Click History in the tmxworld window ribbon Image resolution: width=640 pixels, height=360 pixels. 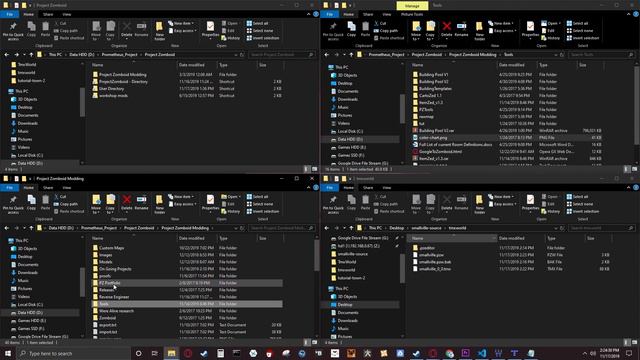(x=550, y=211)
